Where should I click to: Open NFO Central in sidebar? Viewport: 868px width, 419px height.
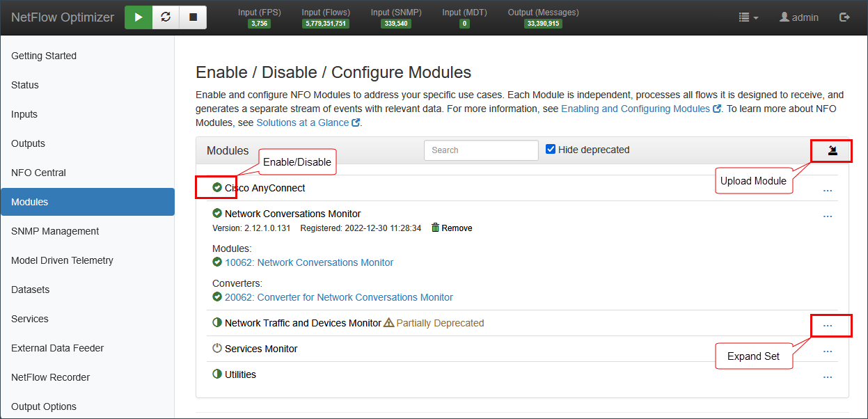coord(87,173)
